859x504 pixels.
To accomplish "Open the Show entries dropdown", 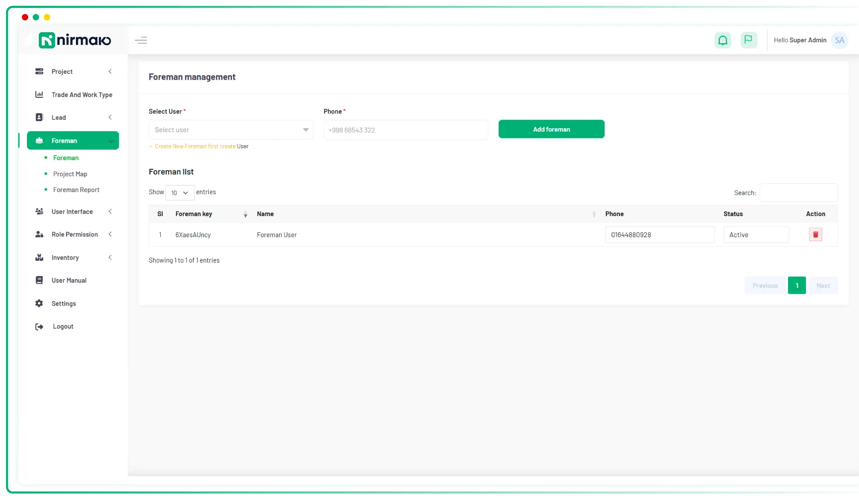I will pos(179,192).
